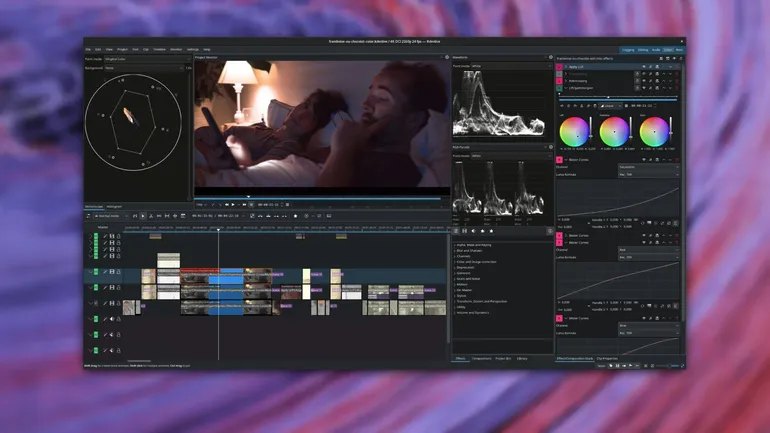Show main effects list icon in Effects panel
The image size is (770, 433).
pyautogui.click(x=456, y=231)
